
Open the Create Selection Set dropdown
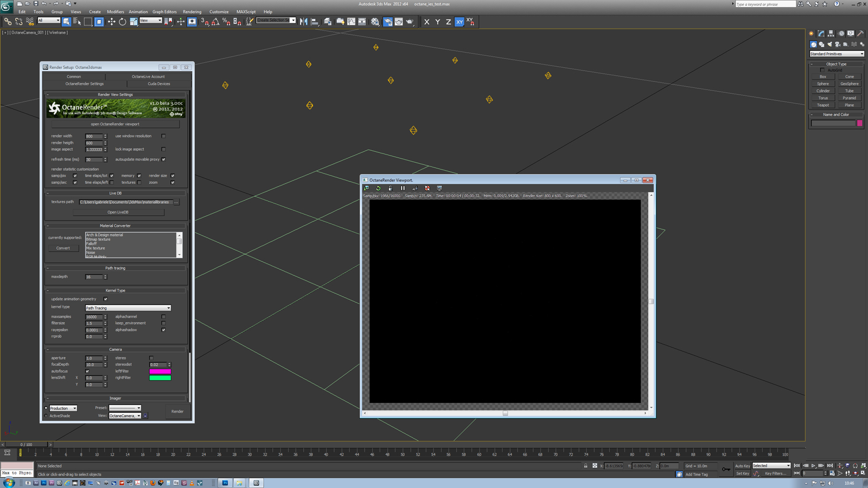pos(276,21)
